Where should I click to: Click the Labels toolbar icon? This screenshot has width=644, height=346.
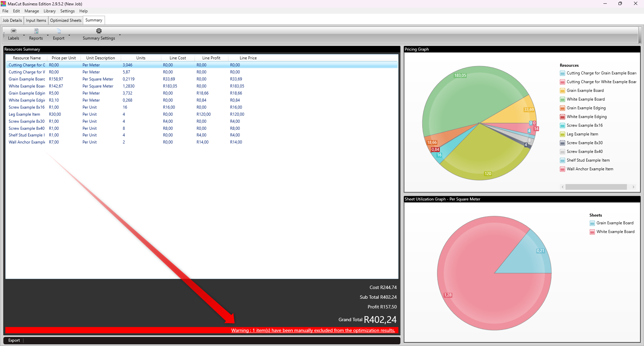(14, 31)
